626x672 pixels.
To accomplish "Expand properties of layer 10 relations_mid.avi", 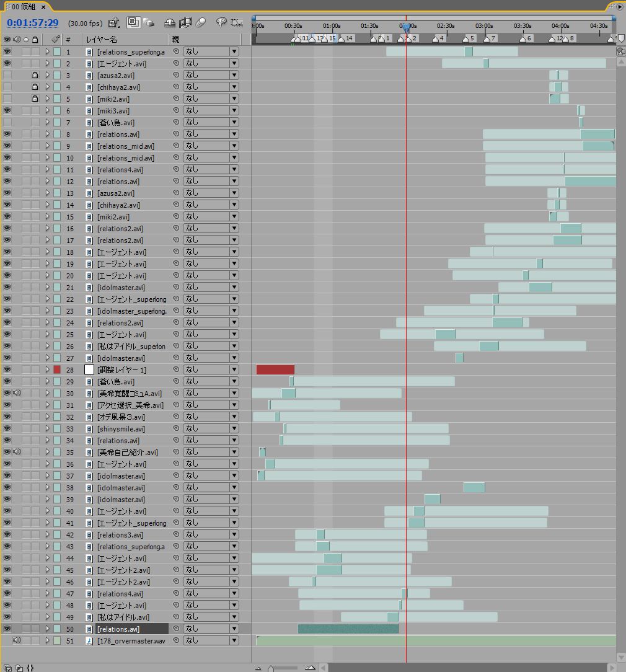I will [47, 157].
